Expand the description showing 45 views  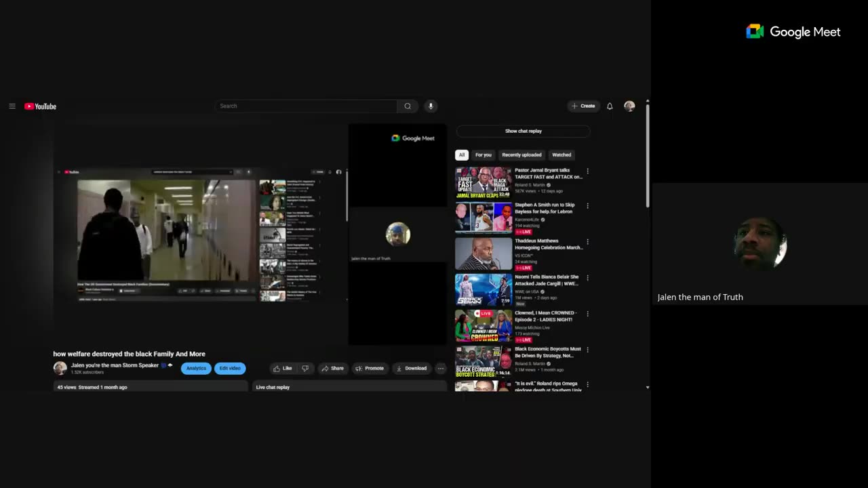[x=151, y=386]
